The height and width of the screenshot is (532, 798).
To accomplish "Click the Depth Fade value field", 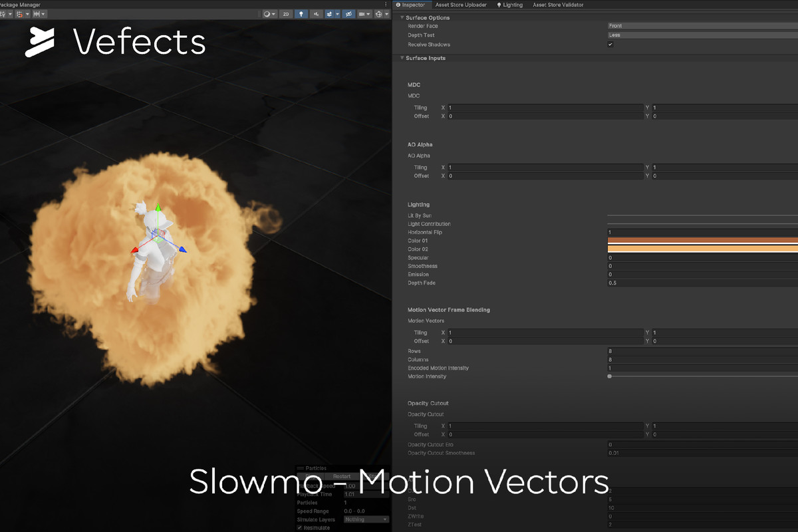I will coord(702,283).
